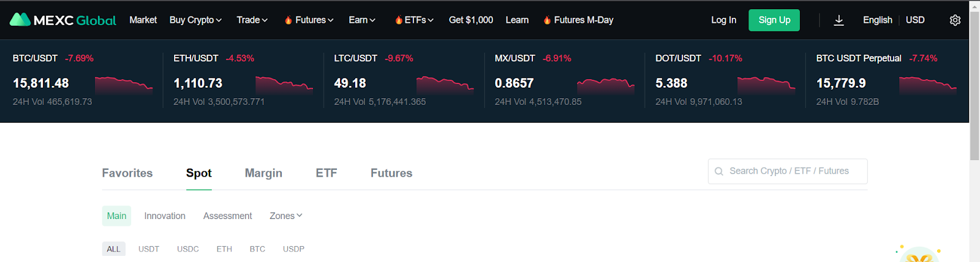This screenshot has height=262, width=980.
Task: Select the BTC quote filter
Action: point(257,249)
